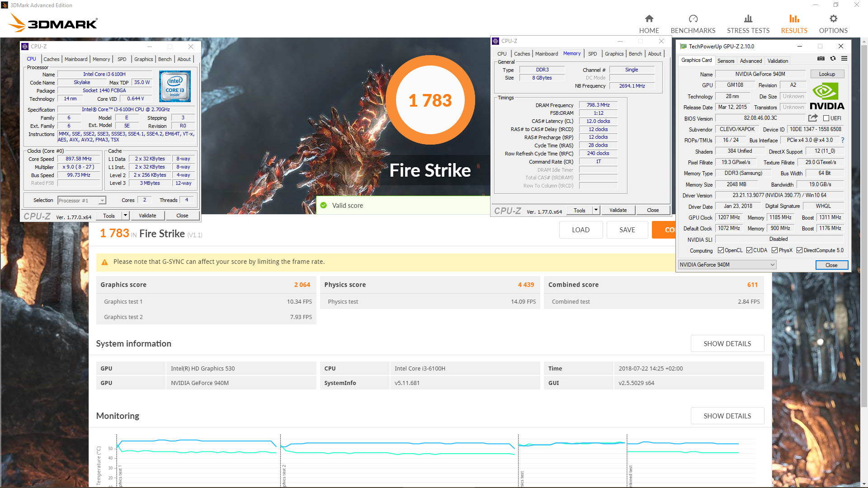
Task: Toggle the CUDA checkbox
Action: point(749,250)
